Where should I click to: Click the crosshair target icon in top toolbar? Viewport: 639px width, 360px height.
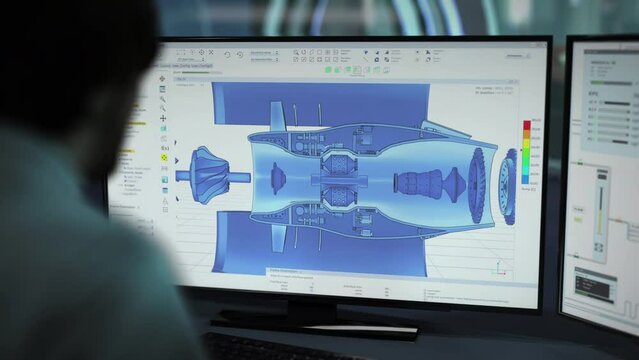click(x=202, y=52)
